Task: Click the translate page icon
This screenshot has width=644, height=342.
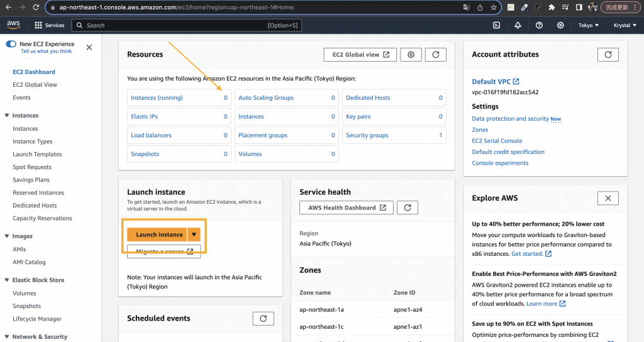Action: tap(467, 8)
